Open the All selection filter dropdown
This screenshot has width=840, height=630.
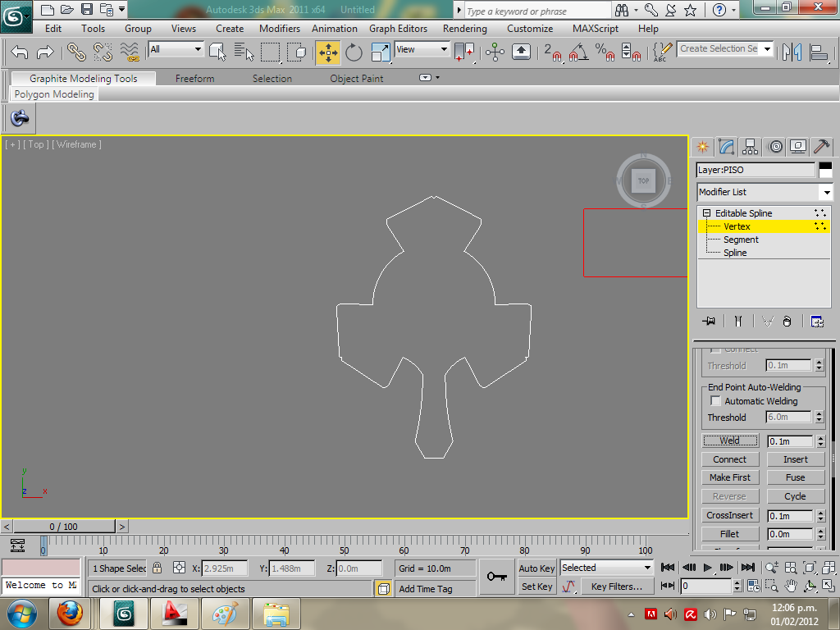176,49
